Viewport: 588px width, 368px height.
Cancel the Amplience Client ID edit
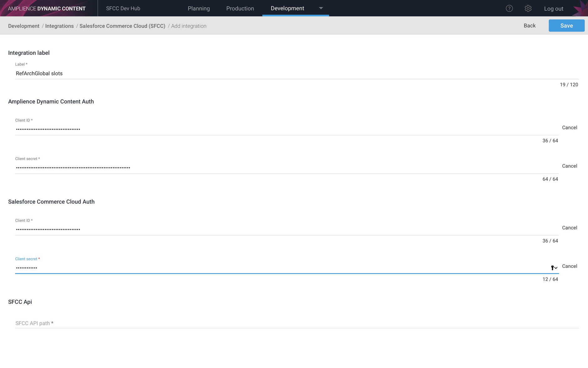click(x=569, y=127)
